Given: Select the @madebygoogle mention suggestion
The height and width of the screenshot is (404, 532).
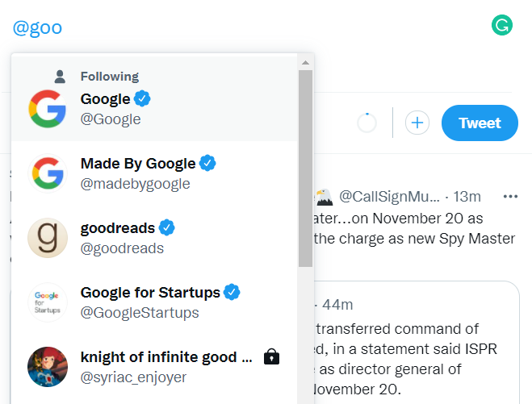Looking at the screenshot, I should click(154, 173).
